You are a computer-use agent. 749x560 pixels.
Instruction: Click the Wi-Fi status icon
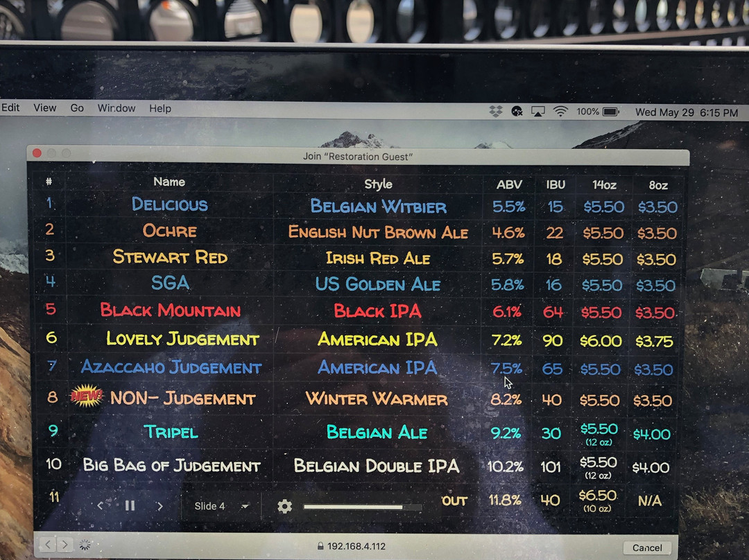pos(560,112)
